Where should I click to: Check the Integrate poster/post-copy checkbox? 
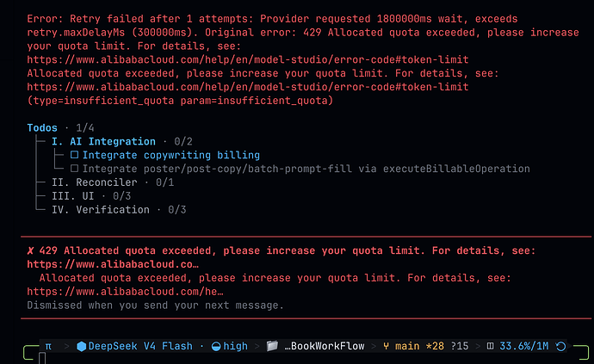pyautogui.click(x=74, y=168)
